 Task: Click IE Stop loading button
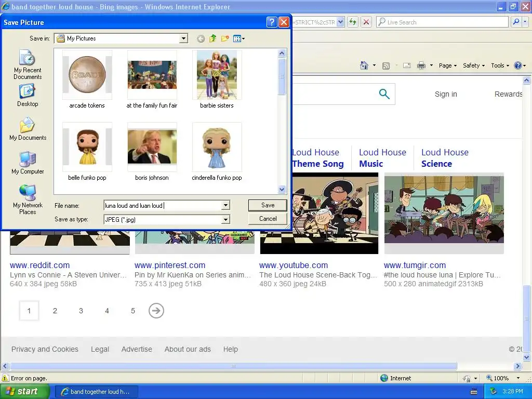366,22
